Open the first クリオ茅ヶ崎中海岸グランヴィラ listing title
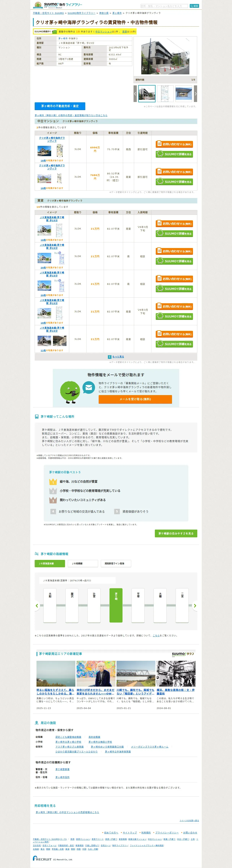Image resolution: width=232 pixels, height=868 pixels. click(52, 140)
